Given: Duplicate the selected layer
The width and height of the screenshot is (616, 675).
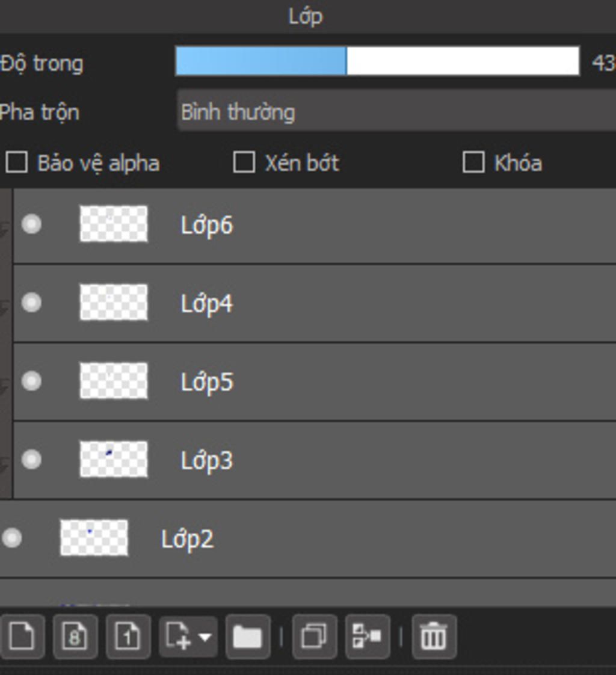Looking at the screenshot, I should pos(314,636).
